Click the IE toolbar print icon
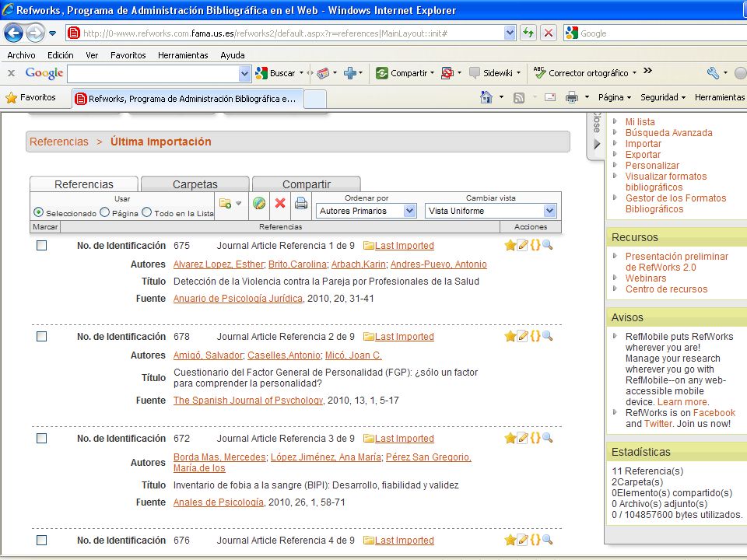The height and width of the screenshot is (560, 747). [x=572, y=98]
